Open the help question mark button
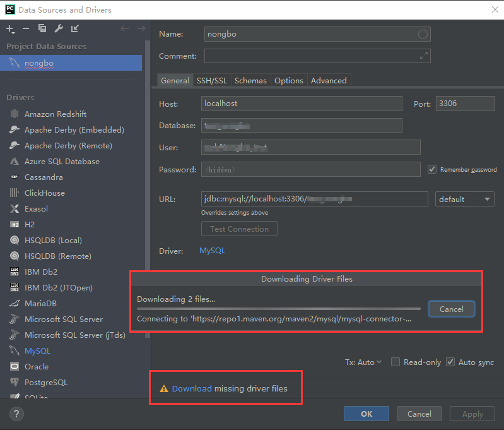This screenshot has width=504, height=430. [16, 414]
